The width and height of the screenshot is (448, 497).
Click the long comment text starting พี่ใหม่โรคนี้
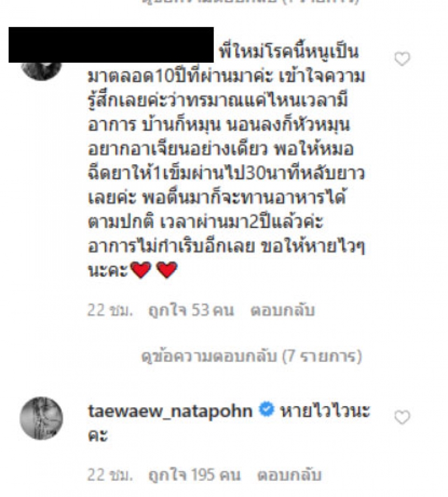227,162
